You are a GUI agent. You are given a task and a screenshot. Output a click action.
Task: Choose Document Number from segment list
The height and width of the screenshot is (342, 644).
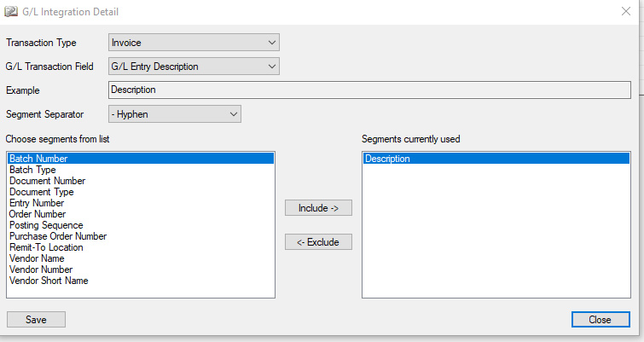47,181
